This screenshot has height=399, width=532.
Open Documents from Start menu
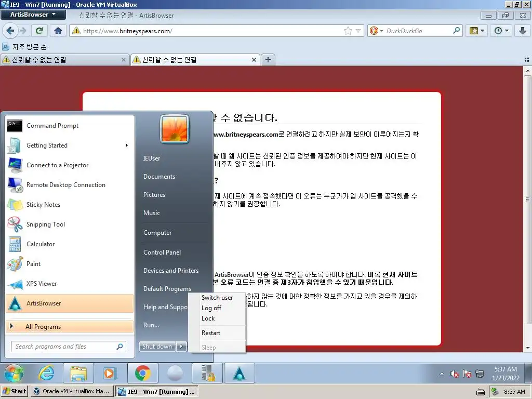pos(159,177)
